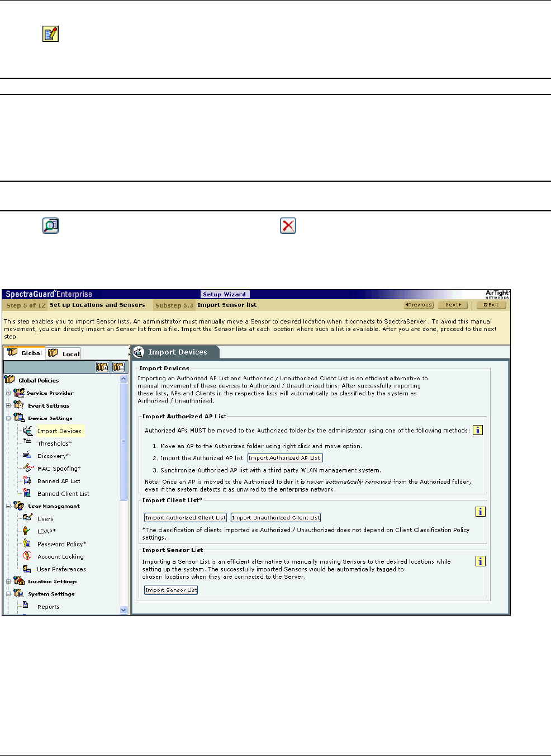The height and width of the screenshot is (756, 551).
Task: Collapse the System Settings node
Action: tap(8, 594)
